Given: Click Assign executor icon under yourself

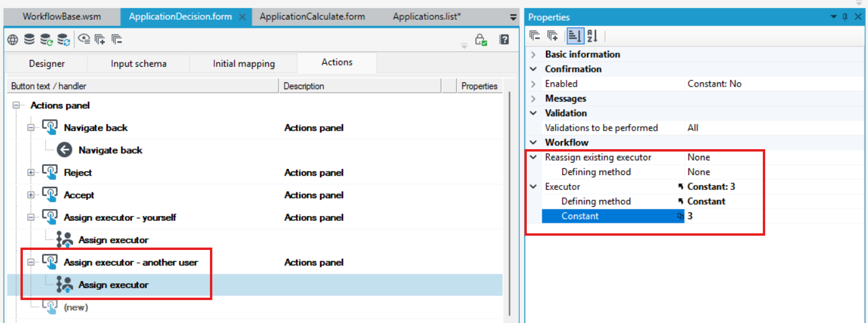Looking at the screenshot, I should (x=64, y=240).
